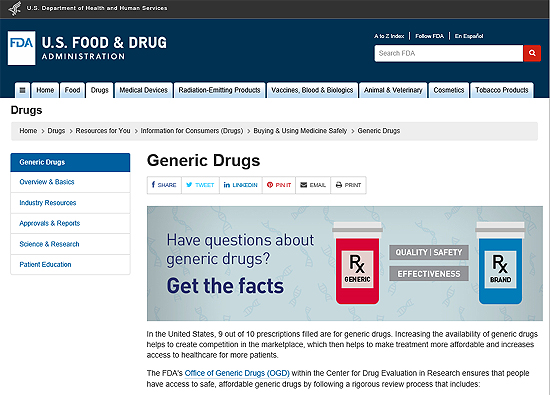Click Resources for You breadcrumb
This screenshot has height=395, width=550.
tap(103, 130)
